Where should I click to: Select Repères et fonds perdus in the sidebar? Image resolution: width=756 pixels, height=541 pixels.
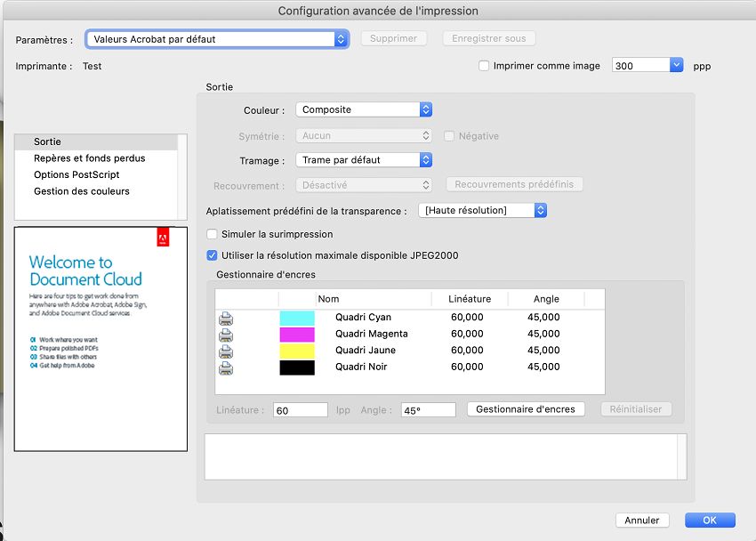click(x=89, y=157)
